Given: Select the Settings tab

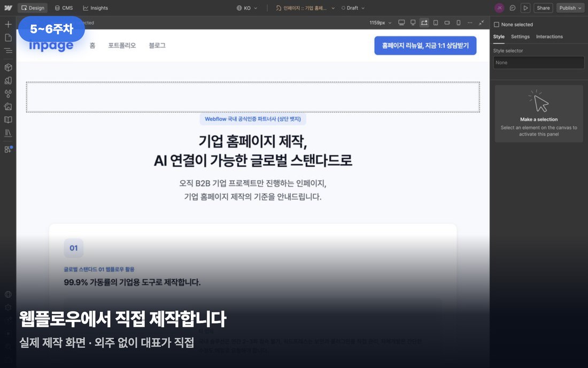Looking at the screenshot, I should coord(520,37).
